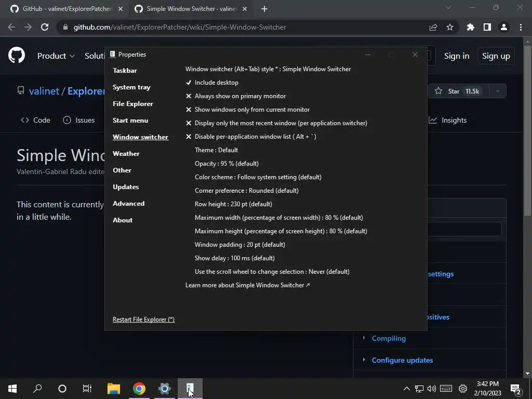Open a new Chrome tab
The image size is (532, 399).
point(264,9)
